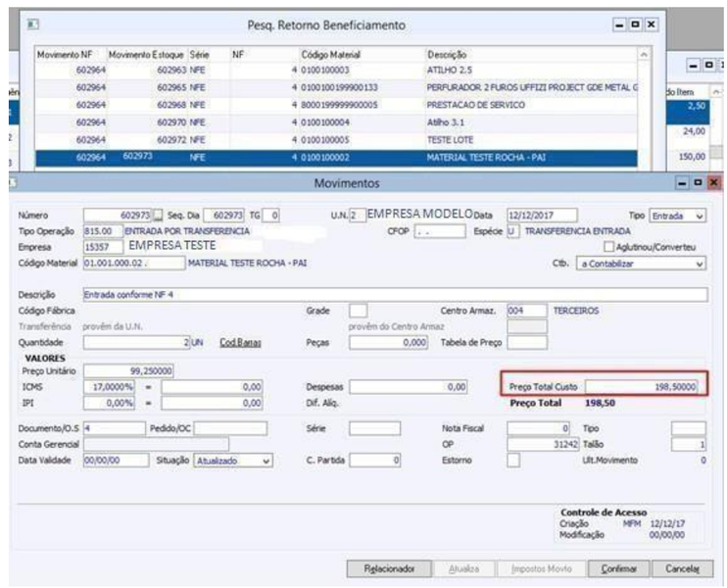
Task: Click the grid scrollbar up arrow
Action: 644,55
